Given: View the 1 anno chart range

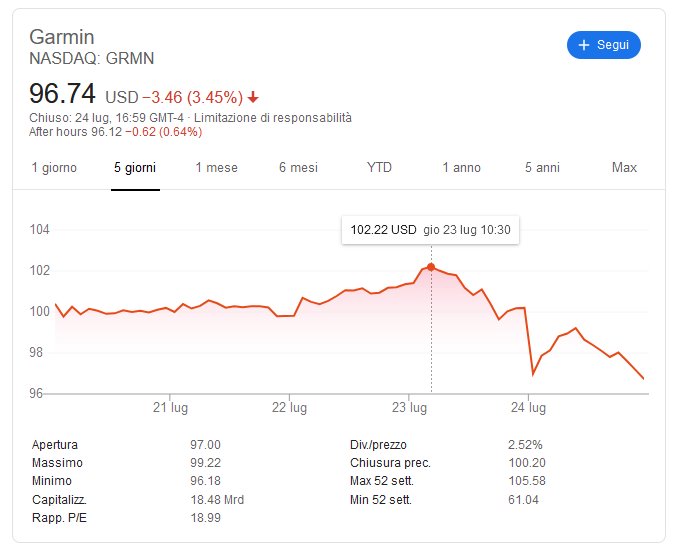Looking at the screenshot, I should pos(461,168).
